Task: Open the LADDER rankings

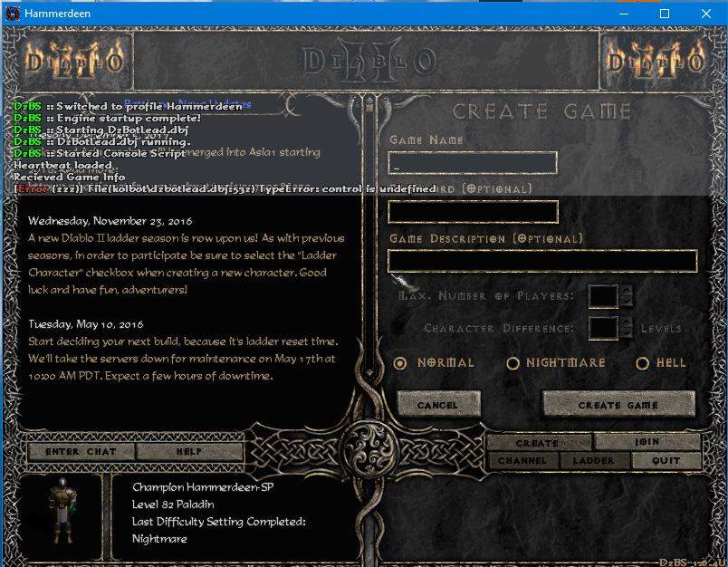Action: tap(595, 460)
